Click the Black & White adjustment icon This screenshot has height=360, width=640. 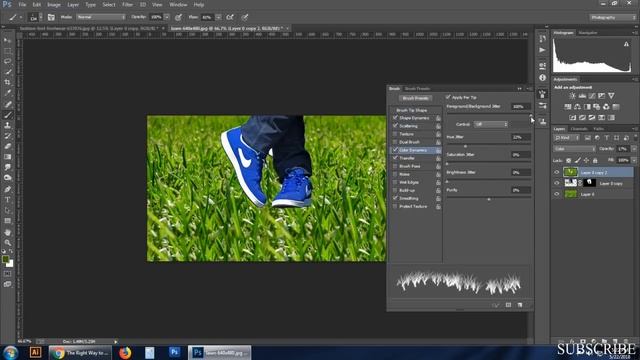click(x=587, y=107)
